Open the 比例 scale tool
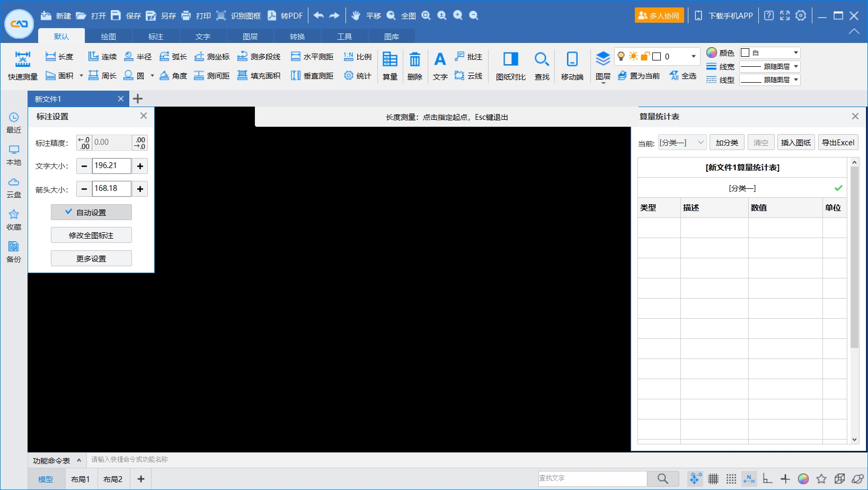Image resolution: width=868 pixels, height=490 pixels. tap(358, 57)
